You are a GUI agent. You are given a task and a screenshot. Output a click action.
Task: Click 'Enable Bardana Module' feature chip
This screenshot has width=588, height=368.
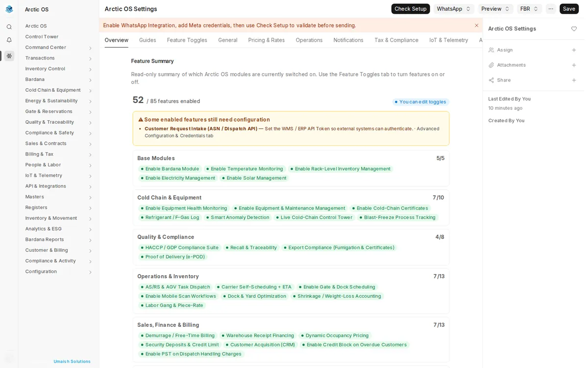pyautogui.click(x=170, y=169)
